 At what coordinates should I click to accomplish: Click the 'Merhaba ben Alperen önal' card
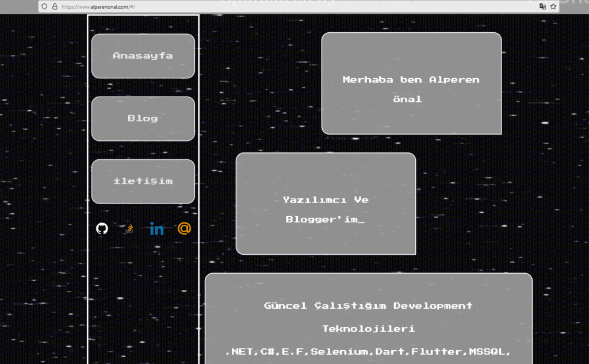411,83
